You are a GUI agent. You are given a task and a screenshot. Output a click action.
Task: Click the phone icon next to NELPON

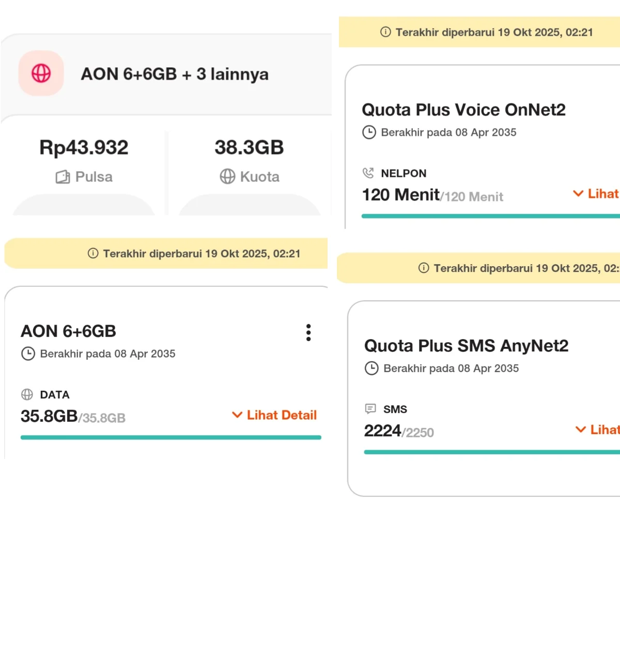(x=368, y=173)
